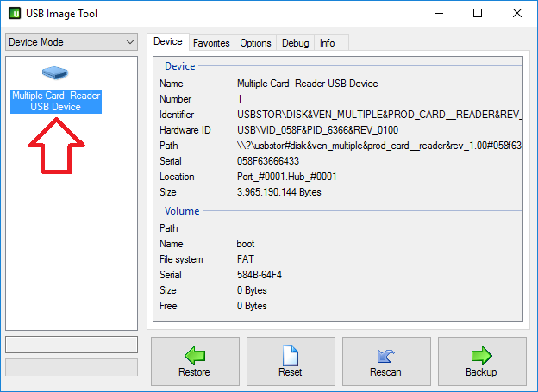Click the File system value FAT
This screenshot has height=392, width=538.
[246, 259]
